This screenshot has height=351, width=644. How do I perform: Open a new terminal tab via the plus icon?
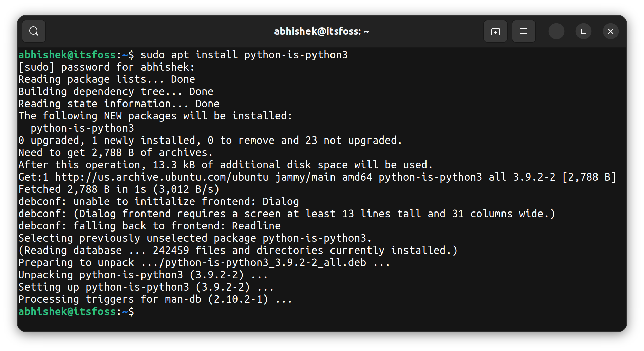[495, 31]
